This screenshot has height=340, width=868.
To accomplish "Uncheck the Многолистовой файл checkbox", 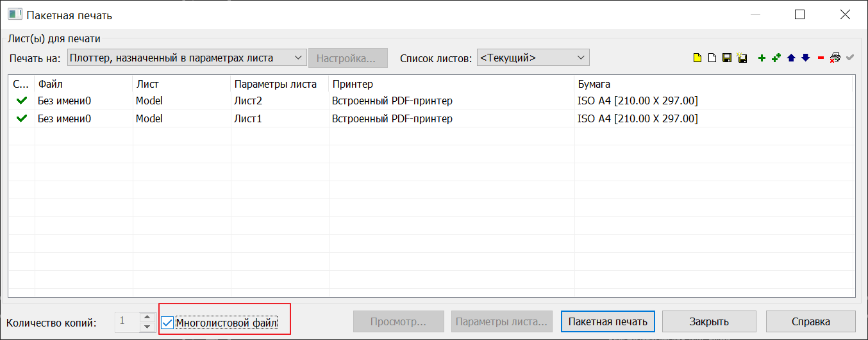I will (x=167, y=323).
